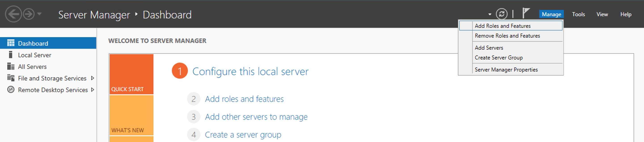Click the All Servers icon in sidebar

click(11, 66)
